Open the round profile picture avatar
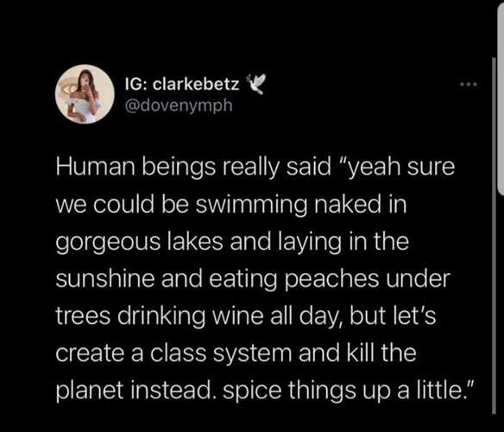The image size is (504, 432). (x=85, y=94)
